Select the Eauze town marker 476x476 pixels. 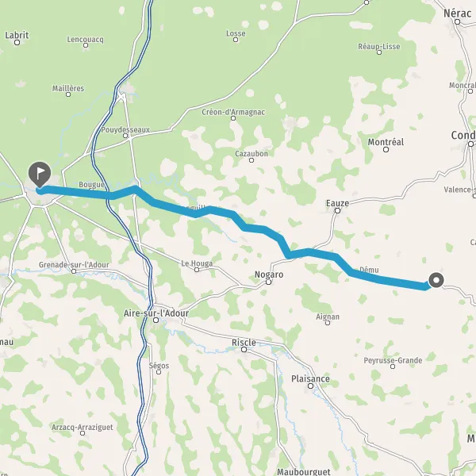pyautogui.click(x=337, y=210)
